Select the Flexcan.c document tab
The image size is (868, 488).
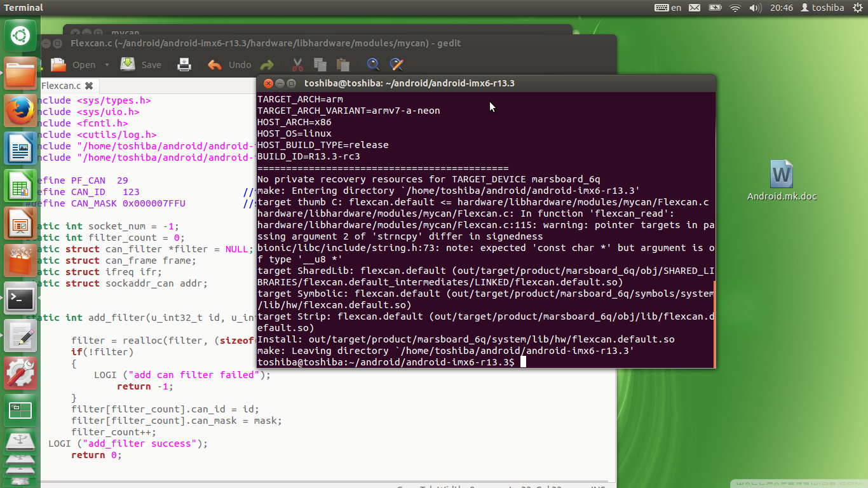pyautogui.click(x=61, y=86)
